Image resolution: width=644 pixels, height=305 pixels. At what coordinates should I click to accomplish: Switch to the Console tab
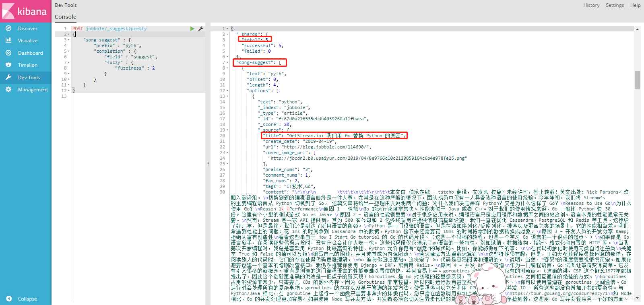pyautogui.click(x=66, y=17)
